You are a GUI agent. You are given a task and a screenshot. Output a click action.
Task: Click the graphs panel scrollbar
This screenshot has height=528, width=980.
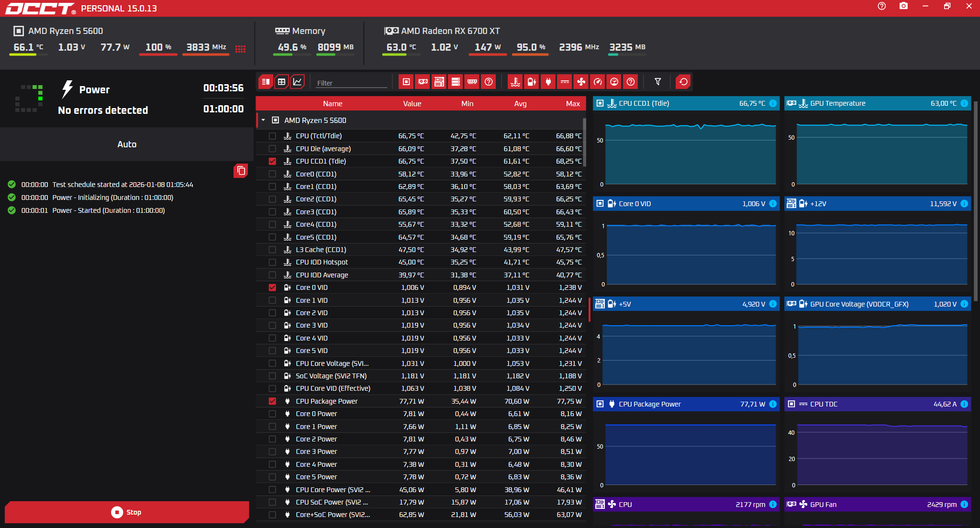976,201
